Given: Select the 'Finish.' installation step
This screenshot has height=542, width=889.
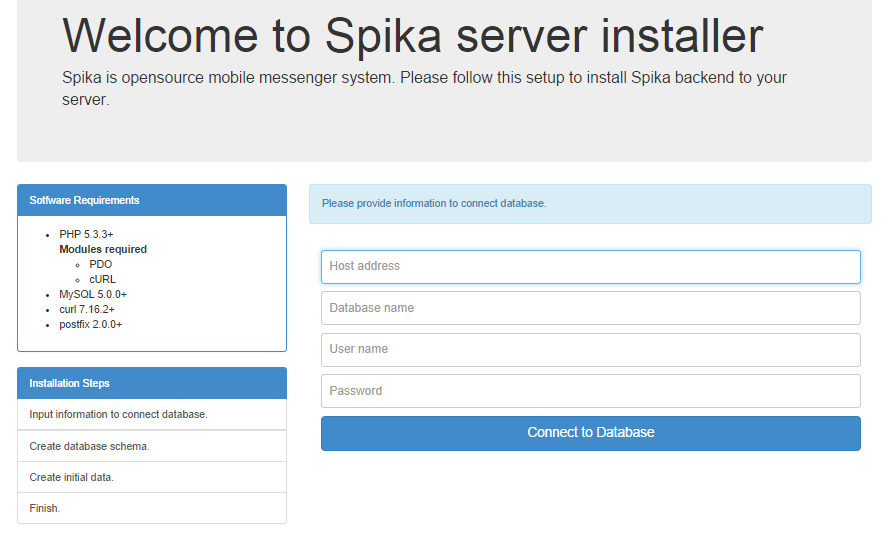Looking at the screenshot, I should 152,508.
